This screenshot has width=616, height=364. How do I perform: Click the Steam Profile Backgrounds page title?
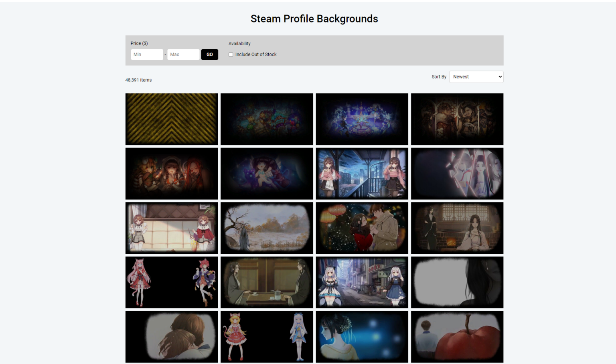(314, 18)
